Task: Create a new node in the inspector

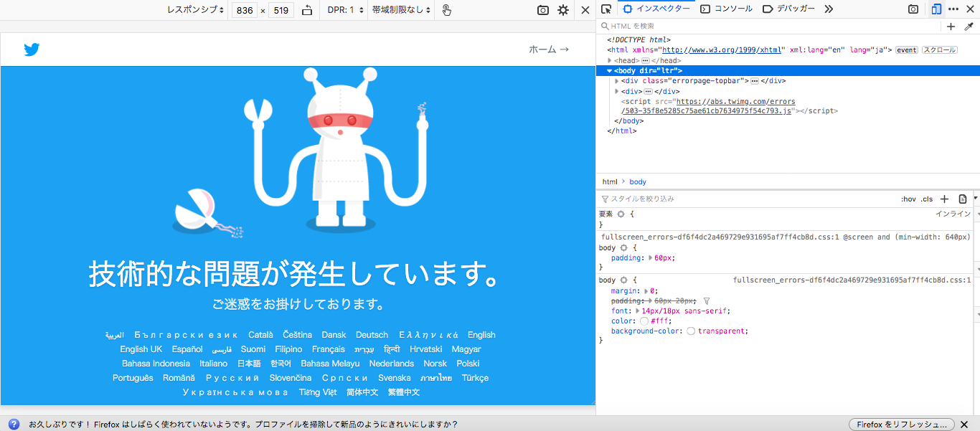Action: click(951, 27)
